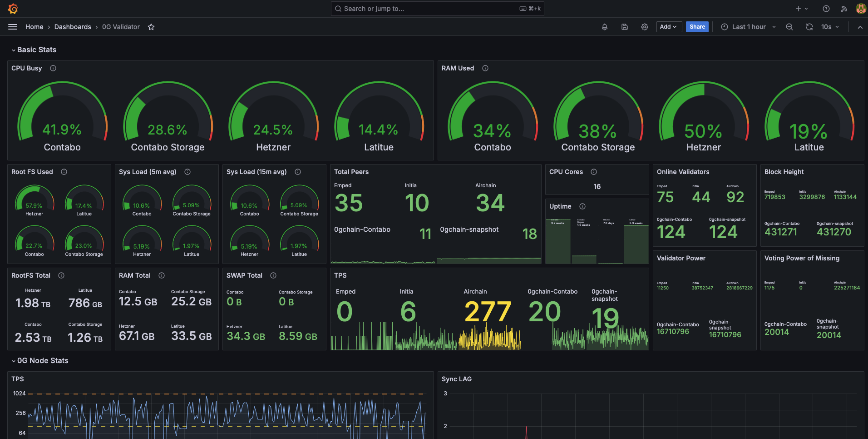Open the 10s refresh interval dropdown

point(830,27)
